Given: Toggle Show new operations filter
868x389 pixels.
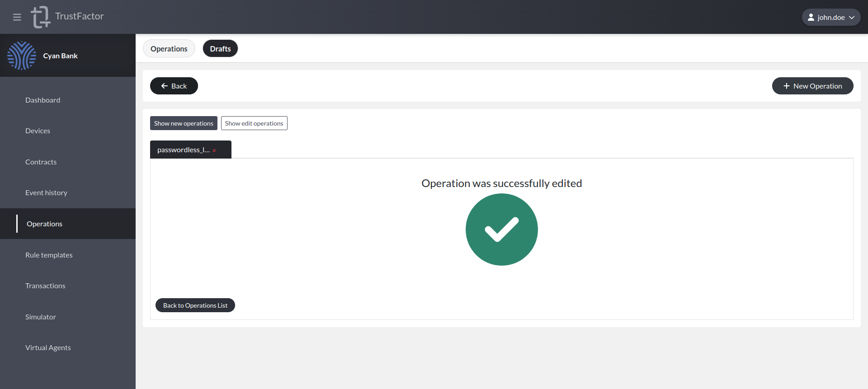Looking at the screenshot, I should (184, 123).
